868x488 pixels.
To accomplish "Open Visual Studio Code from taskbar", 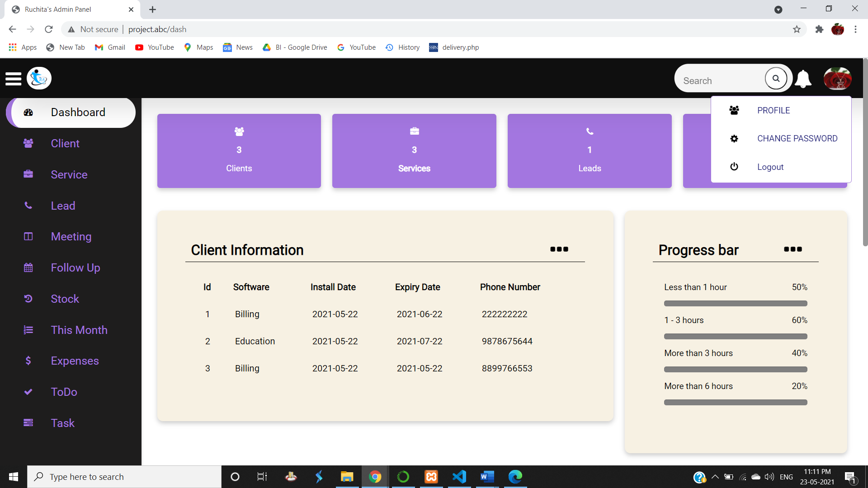I will 459,477.
